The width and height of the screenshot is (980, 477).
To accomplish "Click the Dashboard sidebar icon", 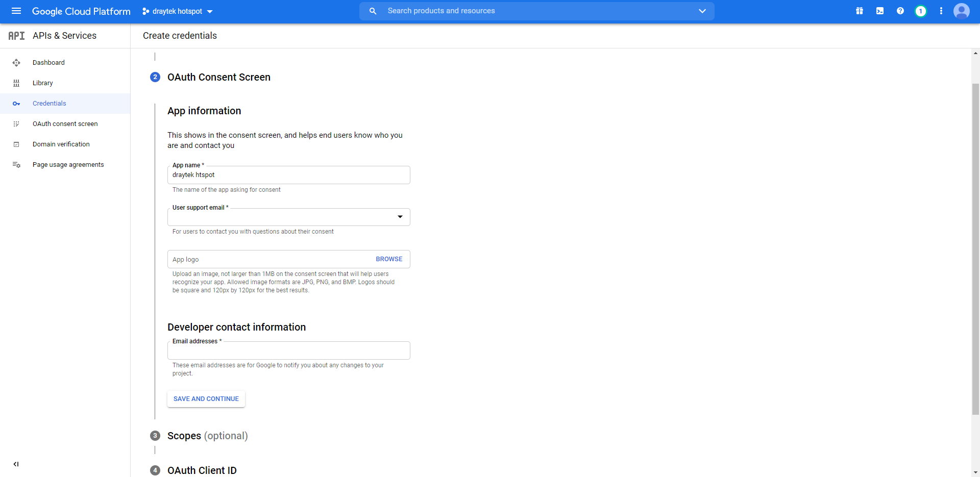I will [x=16, y=63].
